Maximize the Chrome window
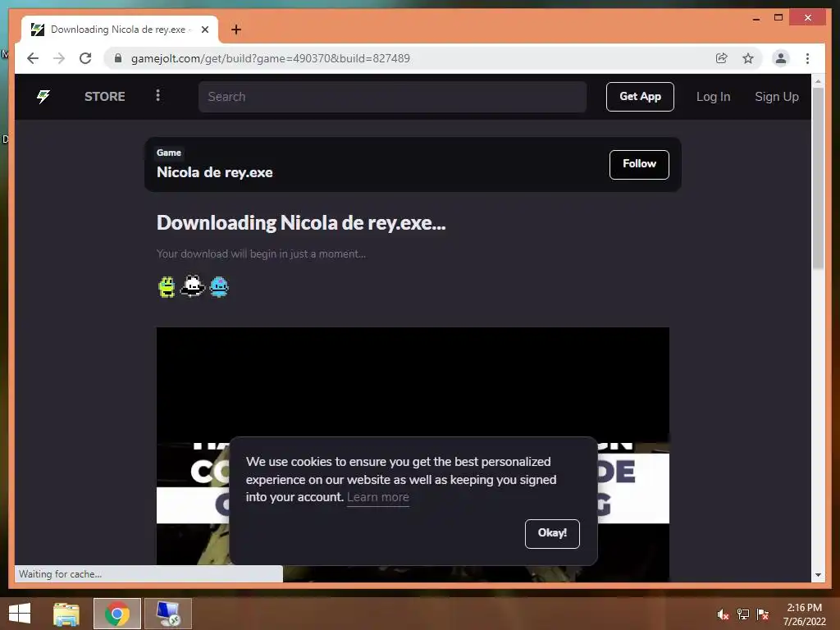Screen dimensions: 840x630 pos(778,18)
